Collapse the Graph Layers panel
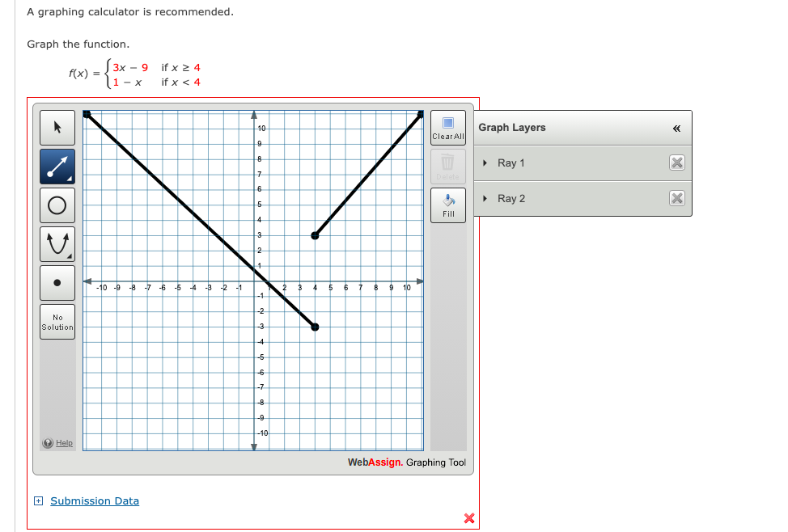 (675, 127)
